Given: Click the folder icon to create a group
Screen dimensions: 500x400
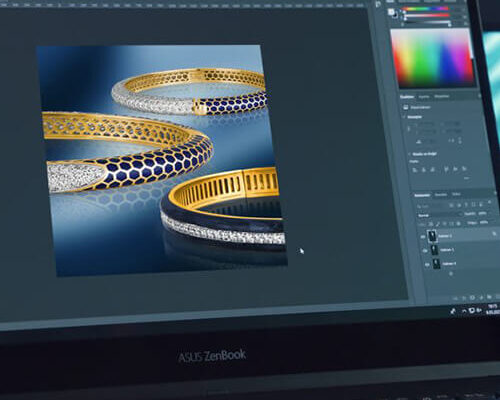Looking at the screenshot, I should point(489,297).
